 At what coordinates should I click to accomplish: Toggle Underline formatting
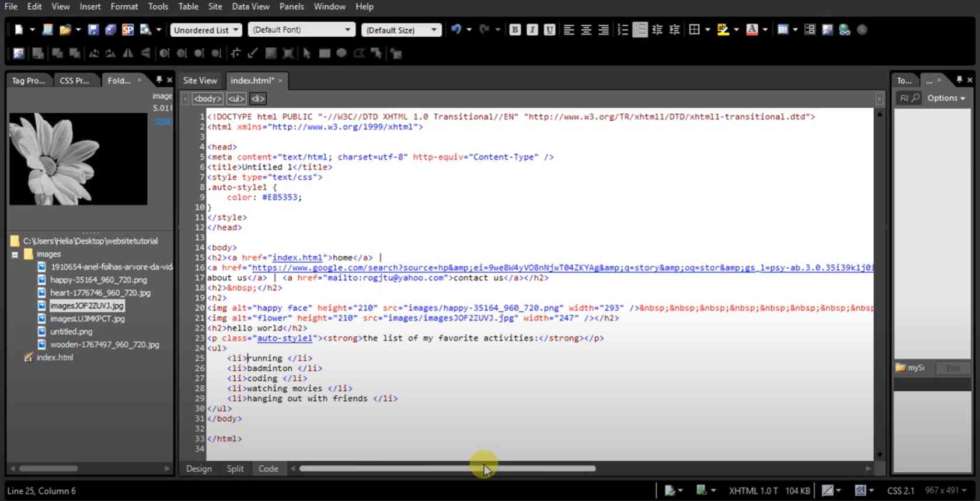click(549, 30)
